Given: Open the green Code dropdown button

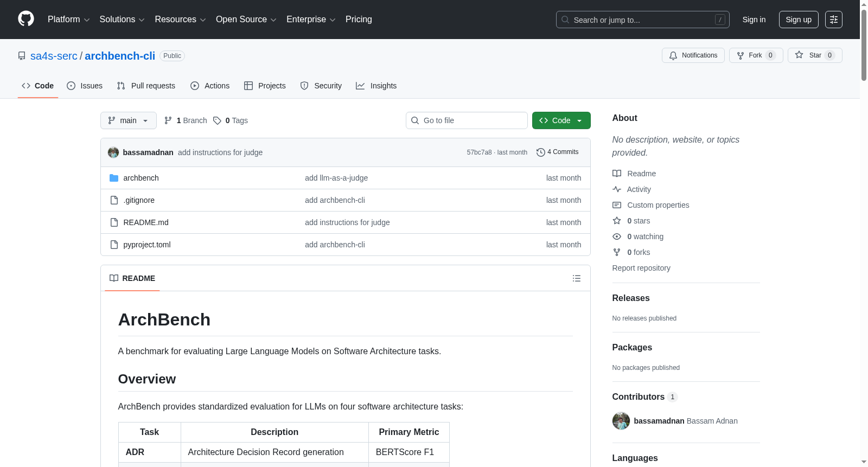Looking at the screenshot, I should coord(561,120).
